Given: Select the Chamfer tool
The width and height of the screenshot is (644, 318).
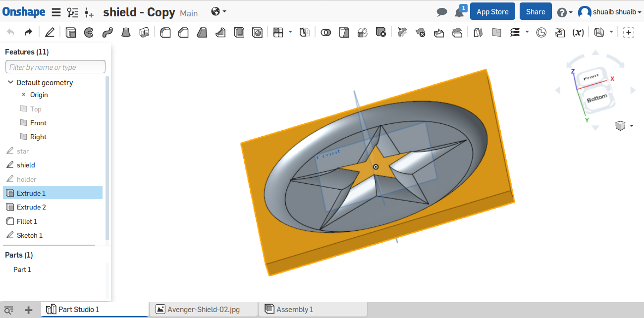Looking at the screenshot, I should 183,33.
